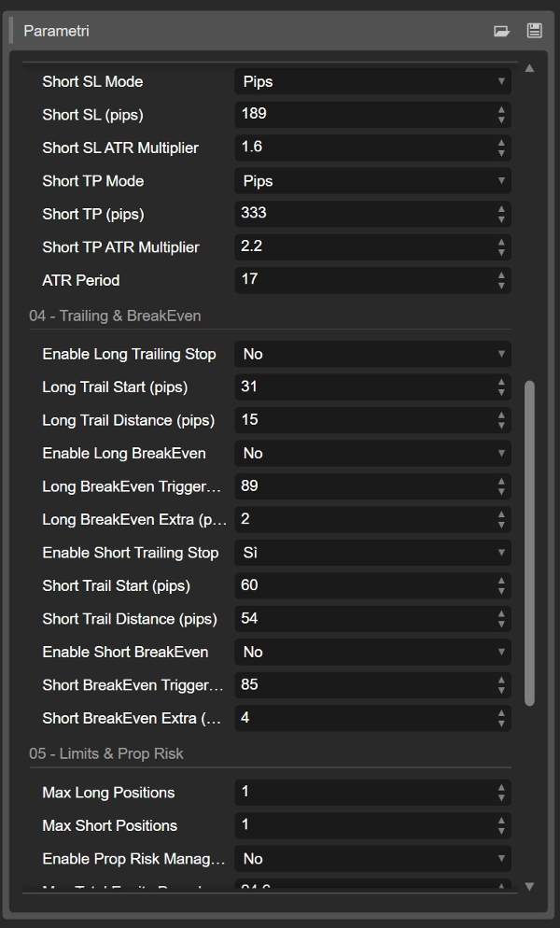Click the save parameters floppy disk icon
560x928 pixels.
pyautogui.click(x=535, y=31)
